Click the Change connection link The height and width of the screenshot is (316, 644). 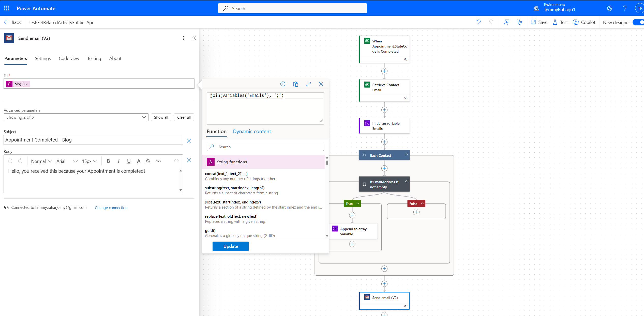click(x=111, y=208)
